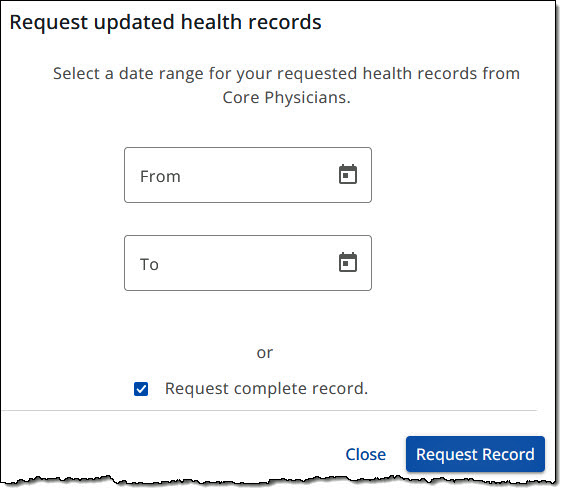Screen dimensions: 564x492
Task: Click the calendar icon in To field
Action: click(x=348, y=262)
